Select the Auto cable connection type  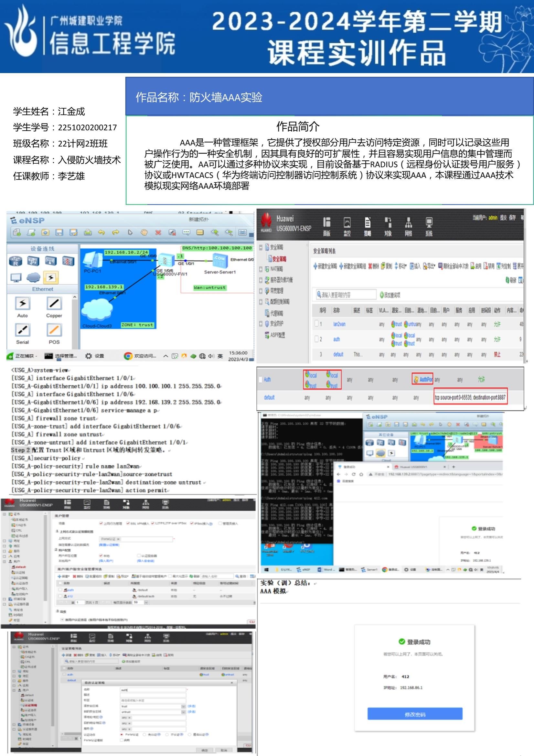22,303
